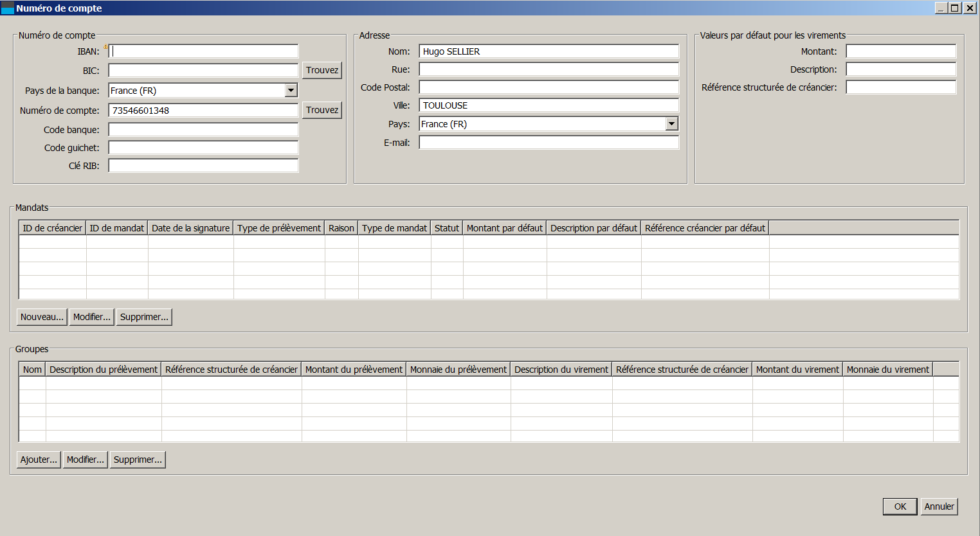
Task: Confirm the dialog with OK
Action: click(900, 506)
